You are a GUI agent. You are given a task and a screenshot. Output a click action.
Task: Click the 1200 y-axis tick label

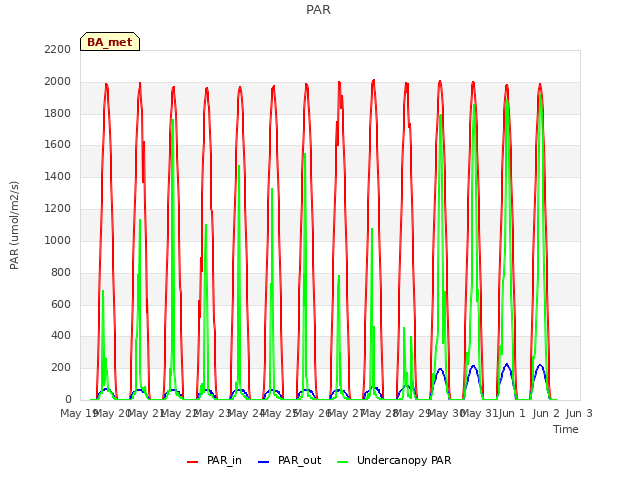tap(58, 209)
